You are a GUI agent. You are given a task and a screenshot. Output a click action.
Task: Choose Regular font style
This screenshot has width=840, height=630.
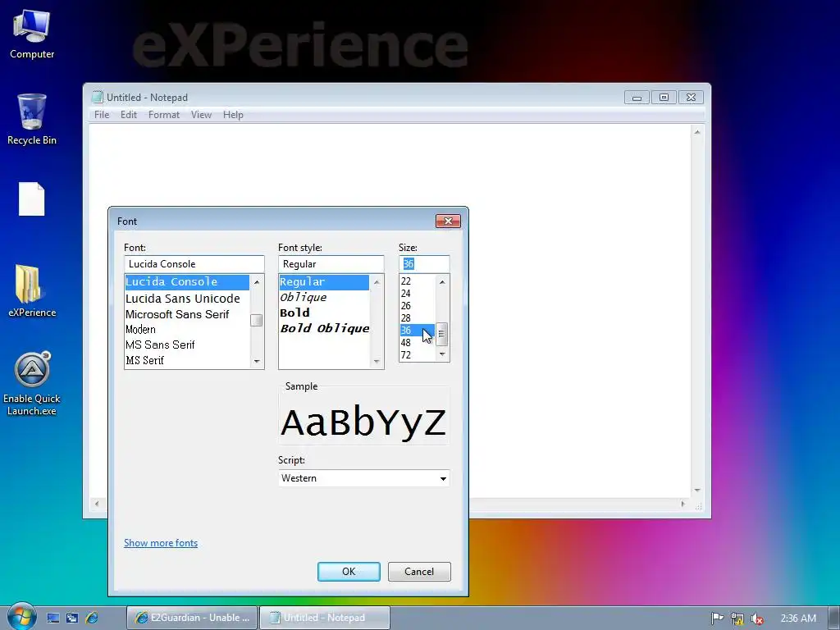click(x=324, y=282)
